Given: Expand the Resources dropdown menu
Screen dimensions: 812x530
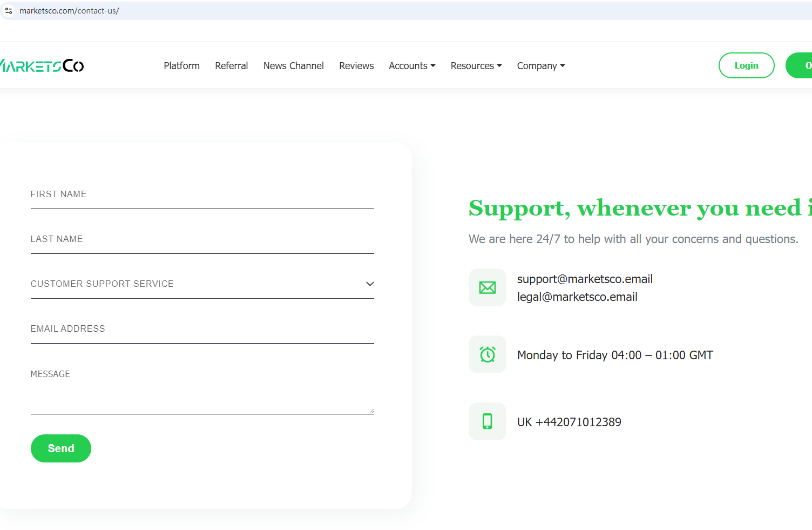Looking at the screenshot, I should pyautogui.click(x=476, y=66).
